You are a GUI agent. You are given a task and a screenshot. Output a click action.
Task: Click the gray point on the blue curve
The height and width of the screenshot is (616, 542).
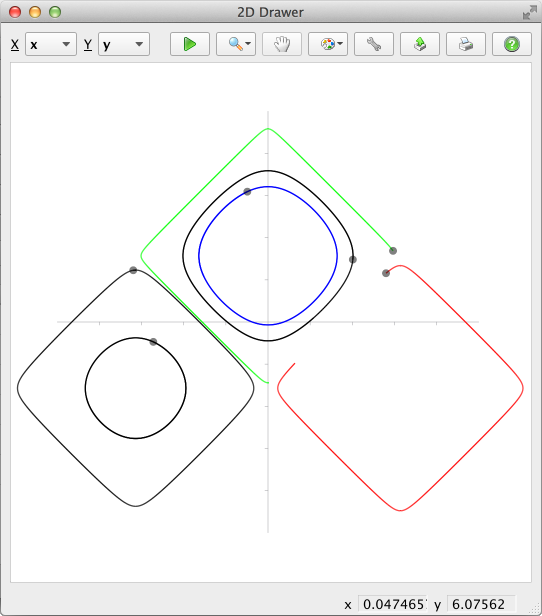coord(247,192)
